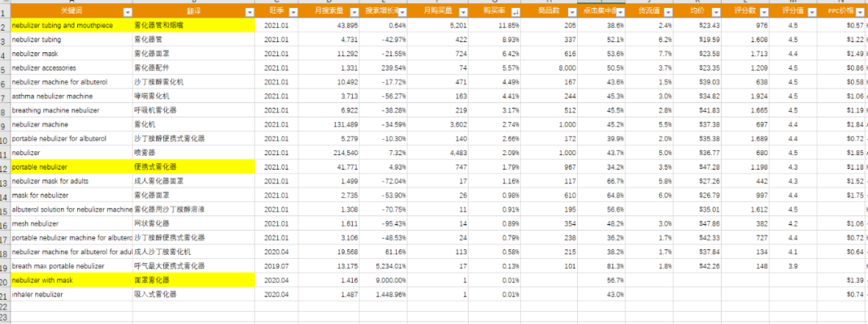Select cell 'asthma nebulizer machine'
This screenshot has width=868, height=324.
click(72, 96)
